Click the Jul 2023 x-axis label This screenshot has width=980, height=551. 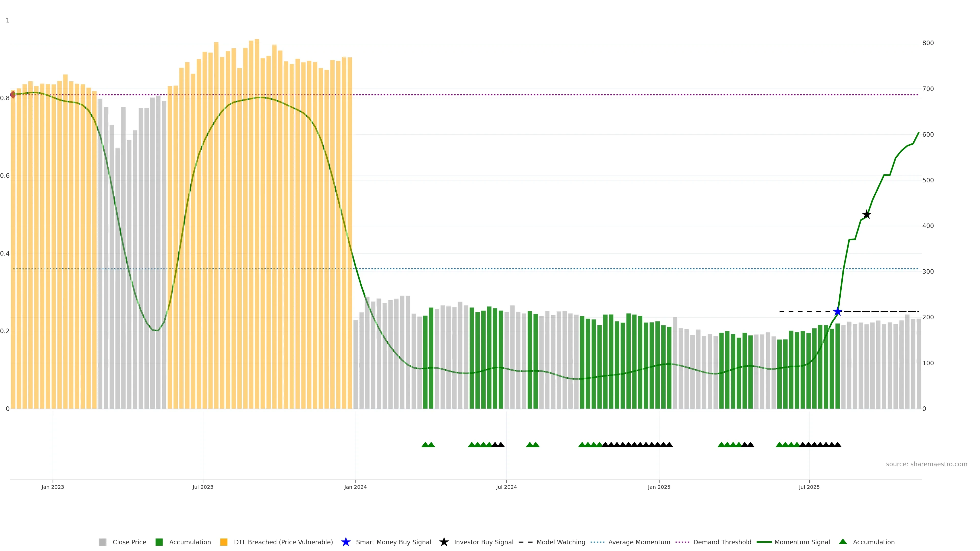click(203, 487)
